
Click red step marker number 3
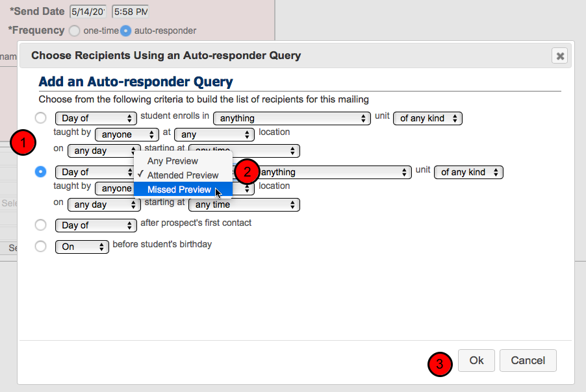(x=439, y=364)
